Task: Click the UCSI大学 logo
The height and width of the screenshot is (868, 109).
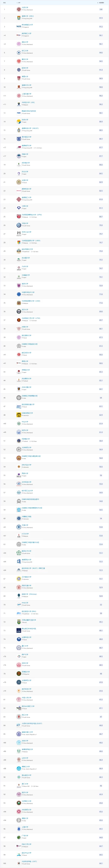Action: pyautogui.click(x=19, y=536)
